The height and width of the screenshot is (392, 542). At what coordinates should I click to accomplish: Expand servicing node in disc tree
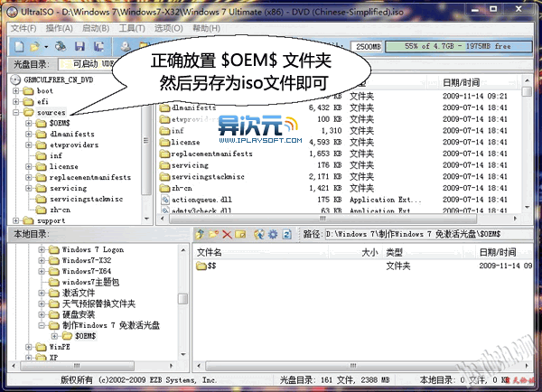pos(29,189)
